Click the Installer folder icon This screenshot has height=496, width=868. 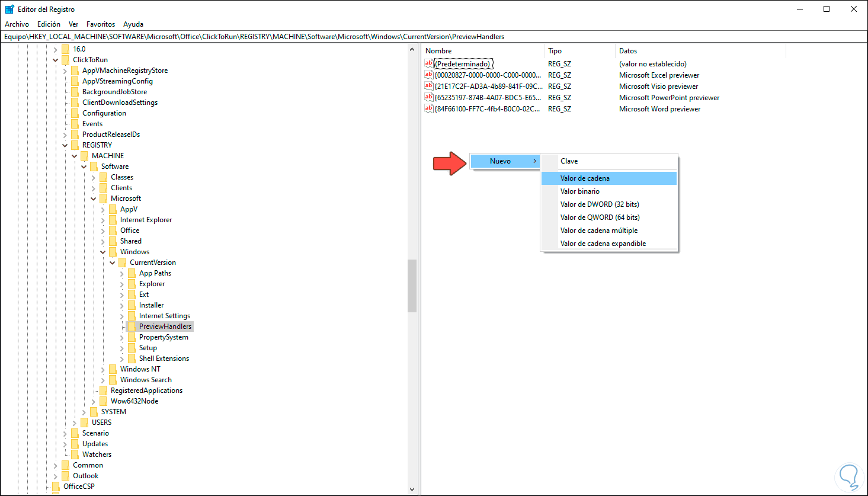tap(132, 305)
